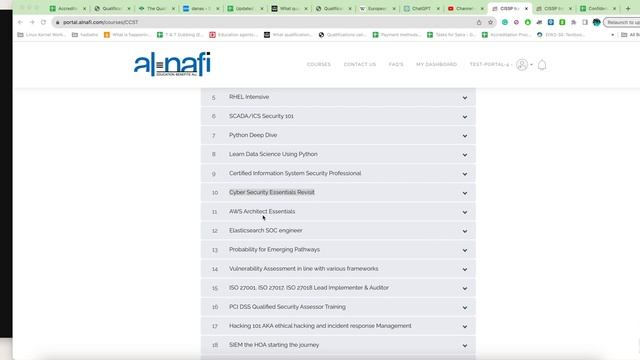Expand the RHEL Intensive chevron
Screen dimensions: 640x360
tap(464, 98)
